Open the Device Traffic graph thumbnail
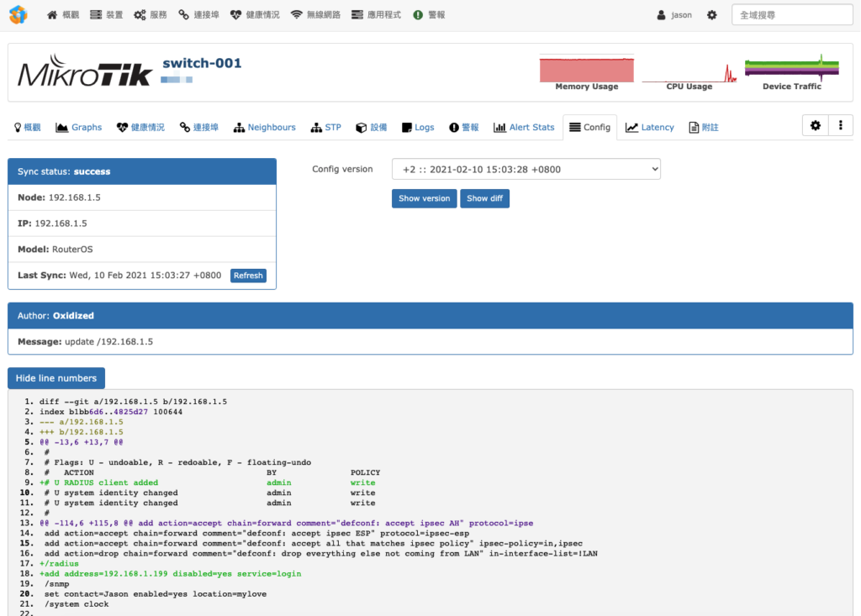The height and width of the screenshot is (616, 861). [x=791, y=72]
